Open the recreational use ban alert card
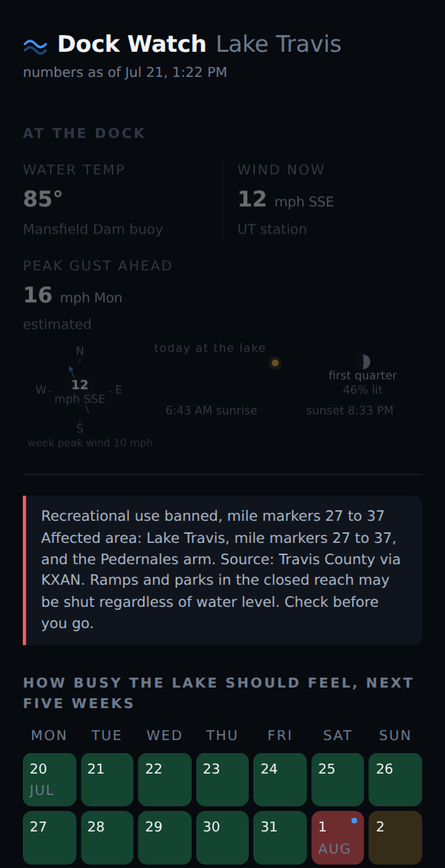The image size is (445, 868). tap(222, 570)
